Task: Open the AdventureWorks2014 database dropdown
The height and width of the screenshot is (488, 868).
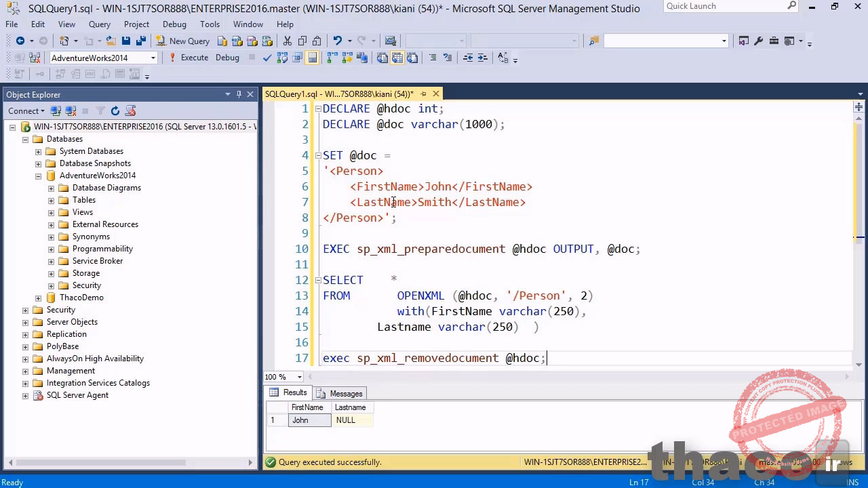Action: [x=153, y=58]
